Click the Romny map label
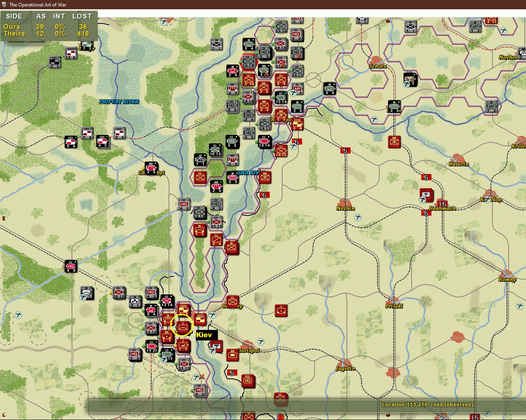This screenshot has width=526, height=420. pos(507,279)
